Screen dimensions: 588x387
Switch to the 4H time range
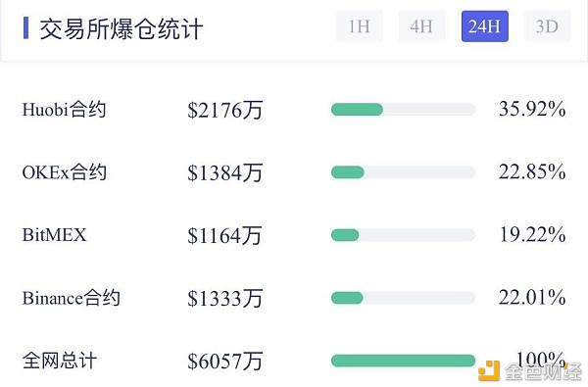tap(421, 26)
